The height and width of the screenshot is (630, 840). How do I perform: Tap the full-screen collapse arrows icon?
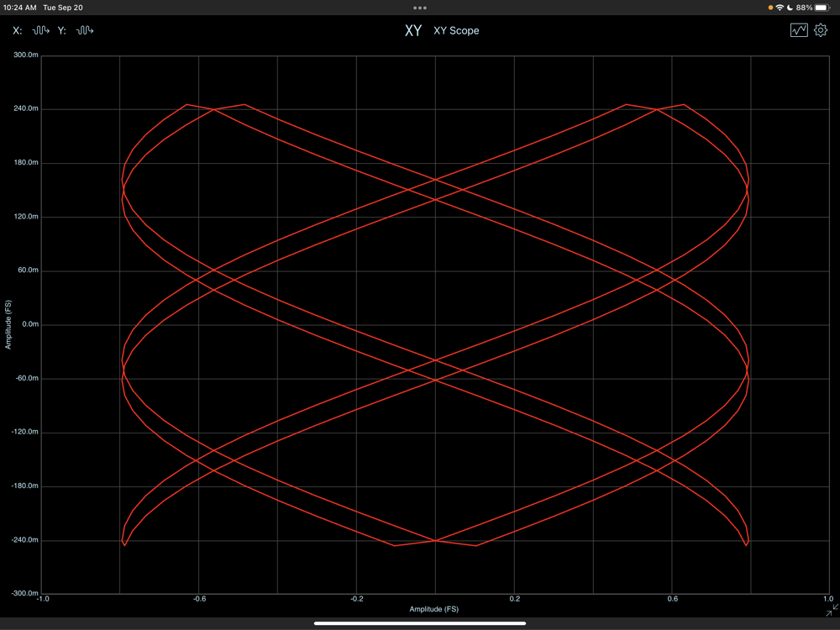tap(832, 610)
